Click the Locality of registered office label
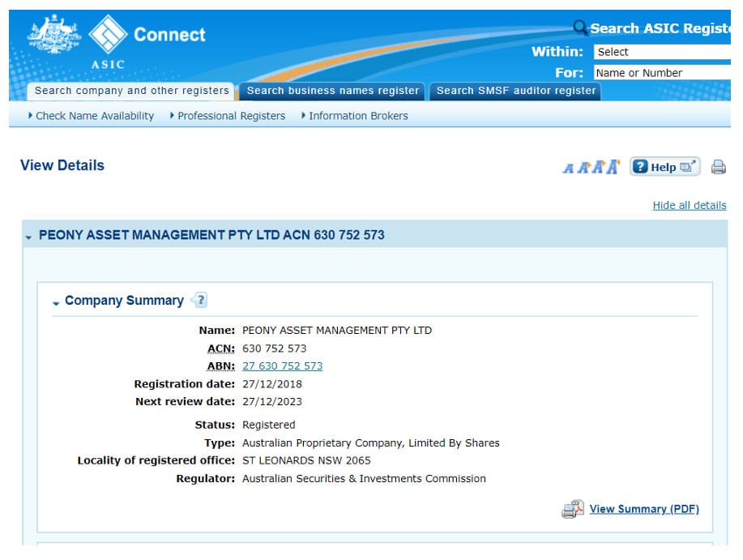This screenshot has height=560, width=743. click(x=156, y=460)
